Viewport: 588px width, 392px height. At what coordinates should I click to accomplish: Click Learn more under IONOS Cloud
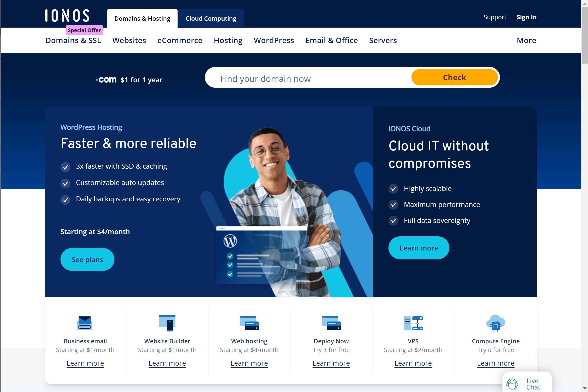pos(419,248)
